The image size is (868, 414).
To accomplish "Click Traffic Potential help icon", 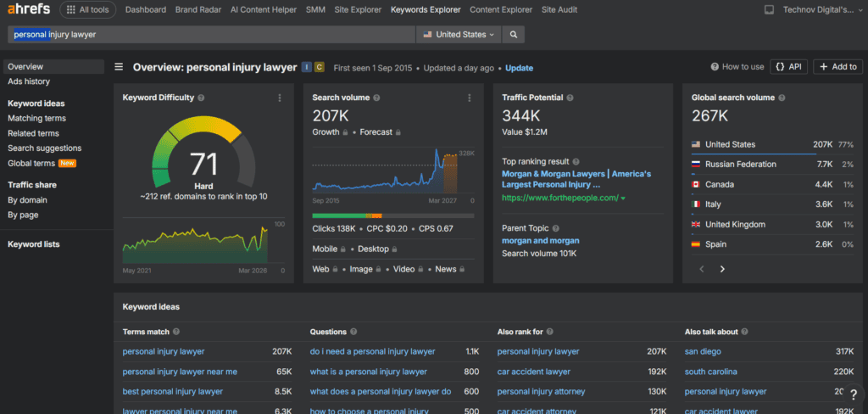I will tap(570, 98).
